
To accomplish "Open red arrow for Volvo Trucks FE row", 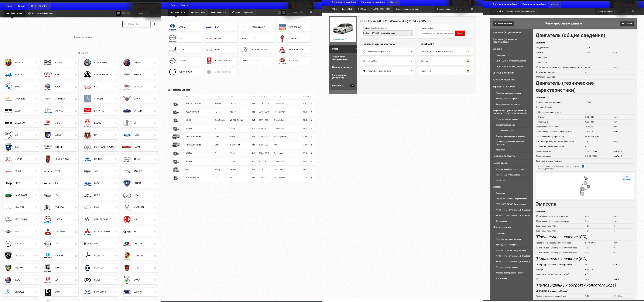I will 312,112.
